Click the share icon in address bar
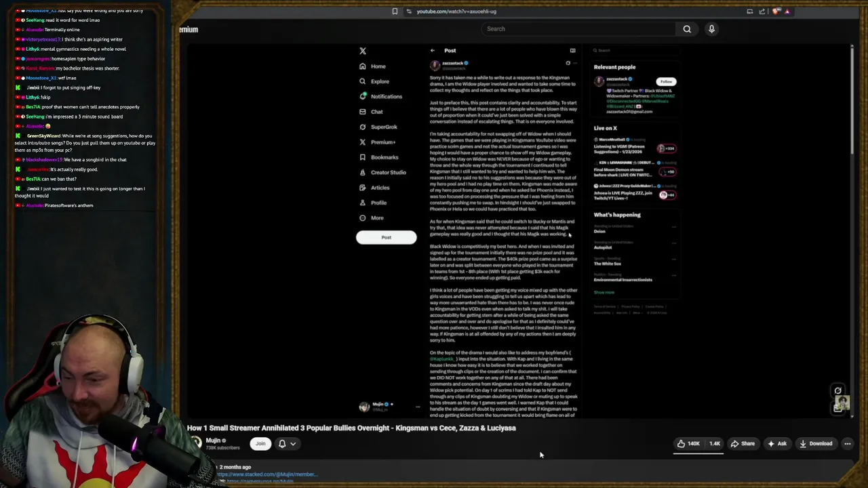Screen dimensions: 868x488 tap(762, 12)
